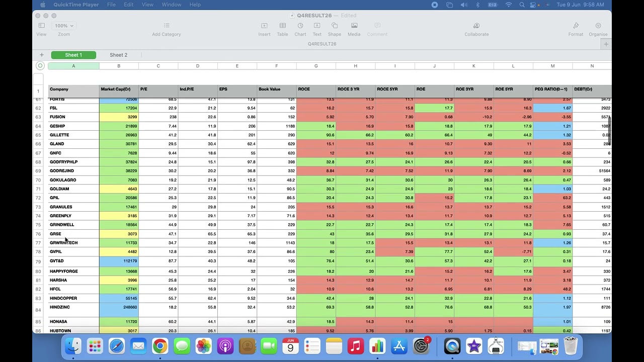
Task: Select market cap cell 112179 for GVT&D
Action: pos(119,261)
